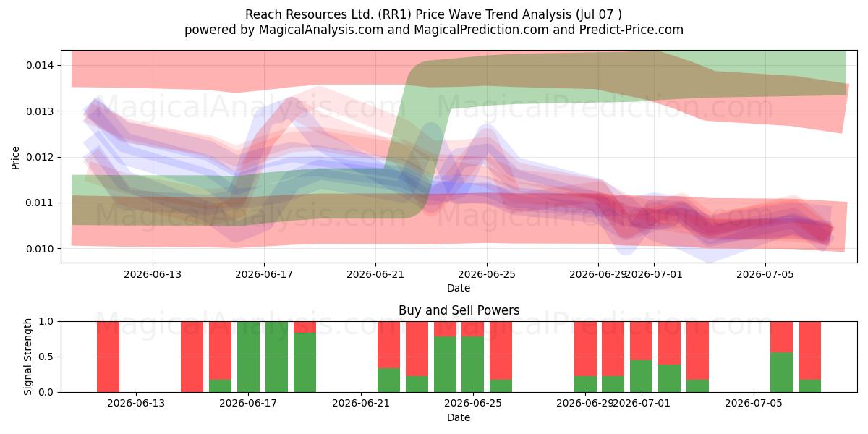Viewport: 868px width, 434px height.
Task: Click the rightmost bar in the Buy and Sell chart
Action: pyautogui.click(x=809, y=357)
